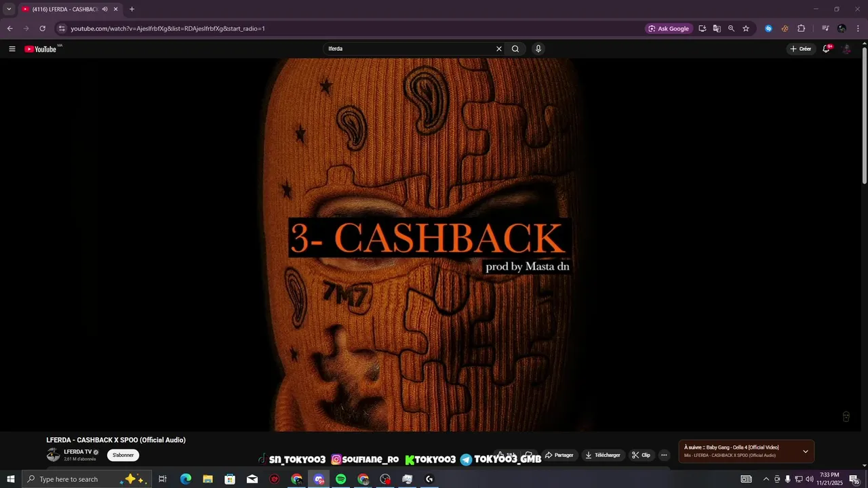Open the YouTube guide hamburger menu
The width and height of the screenshot is (868, 488).
tap(12, 49)
